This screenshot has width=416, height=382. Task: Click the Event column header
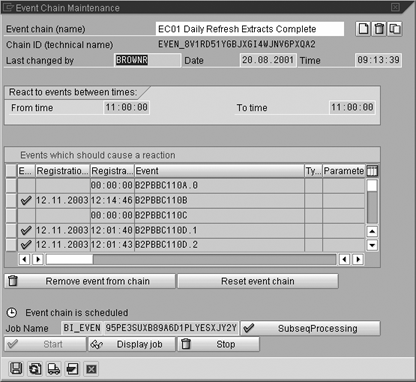point(219,171)
